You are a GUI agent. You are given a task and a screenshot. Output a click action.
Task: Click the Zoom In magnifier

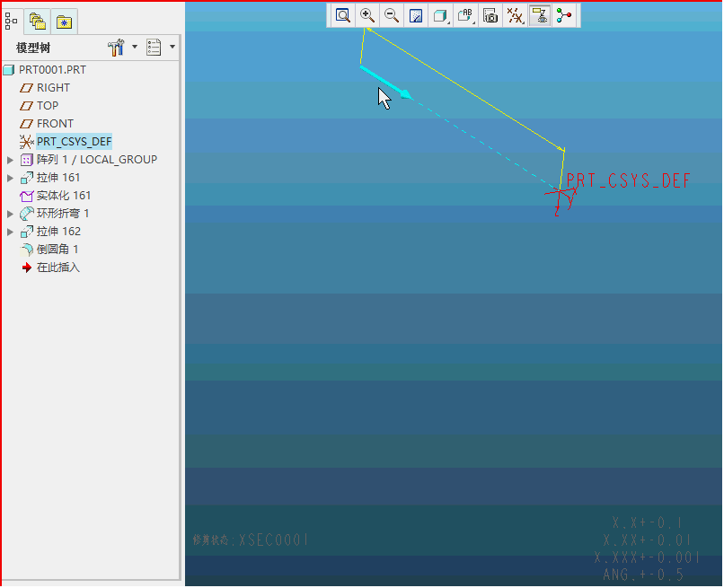coord(367,15)
